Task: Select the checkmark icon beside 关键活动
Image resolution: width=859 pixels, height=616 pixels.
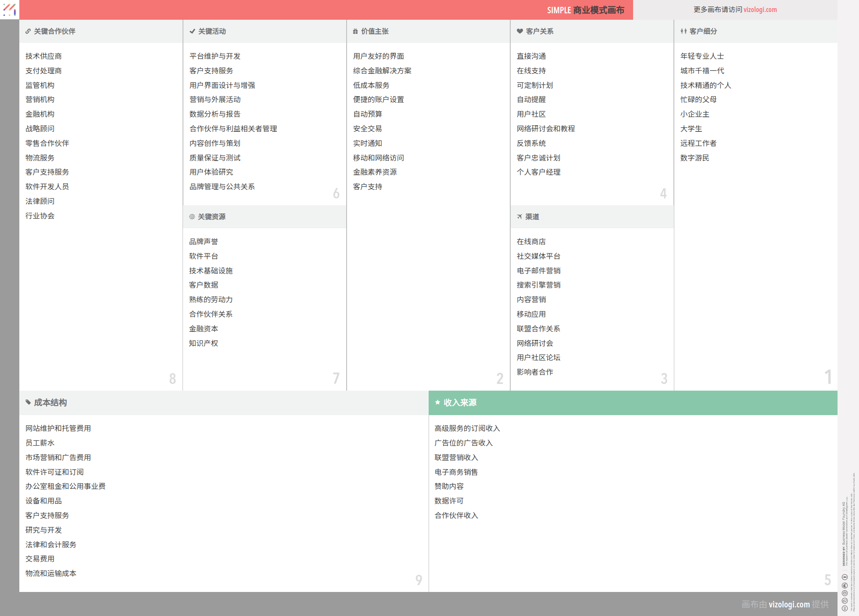Action: [x=192, y=31]
